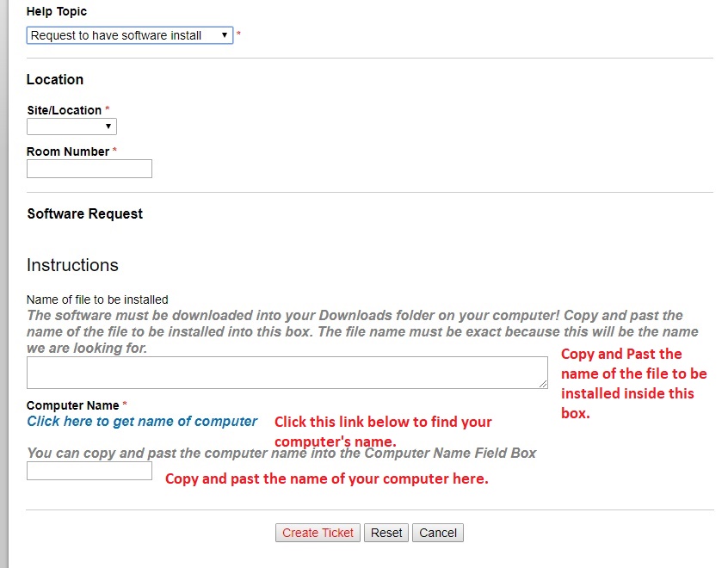Click the Location section heading

point(55,79)
